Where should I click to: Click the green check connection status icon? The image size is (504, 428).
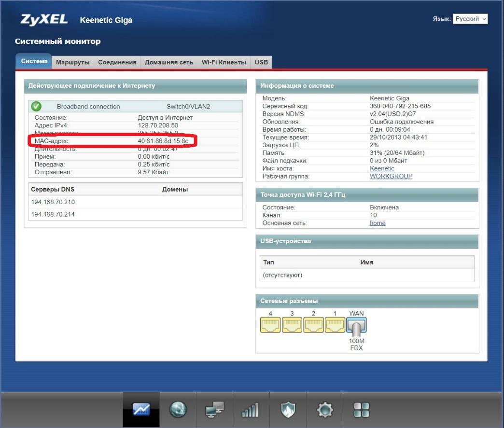click(x=36, y=106)
